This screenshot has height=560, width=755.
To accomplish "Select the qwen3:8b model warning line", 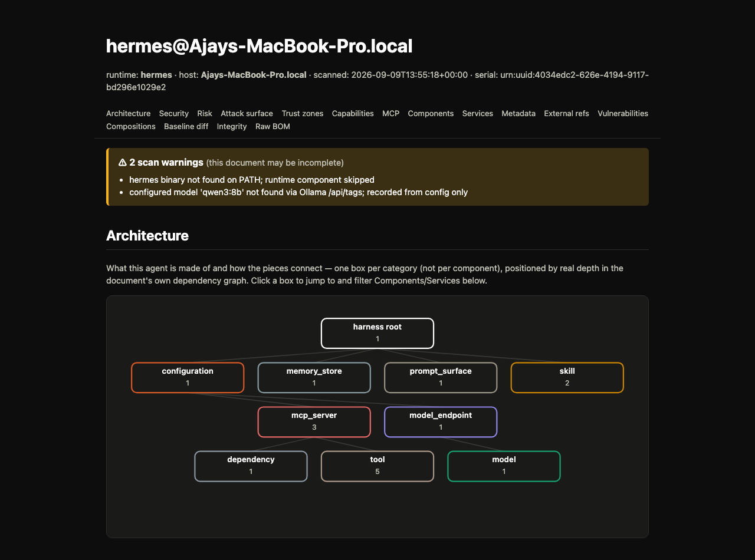I will (x=298, y=192).
